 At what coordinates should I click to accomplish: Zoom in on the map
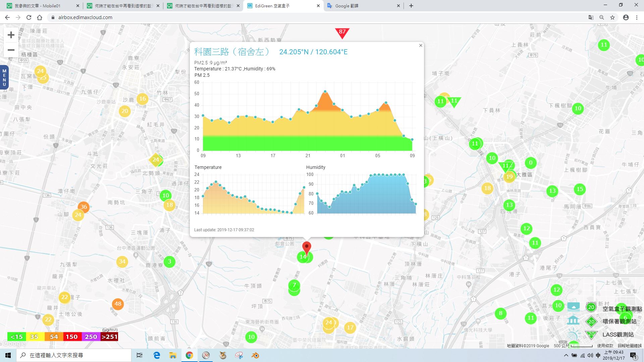coord(11,35)
